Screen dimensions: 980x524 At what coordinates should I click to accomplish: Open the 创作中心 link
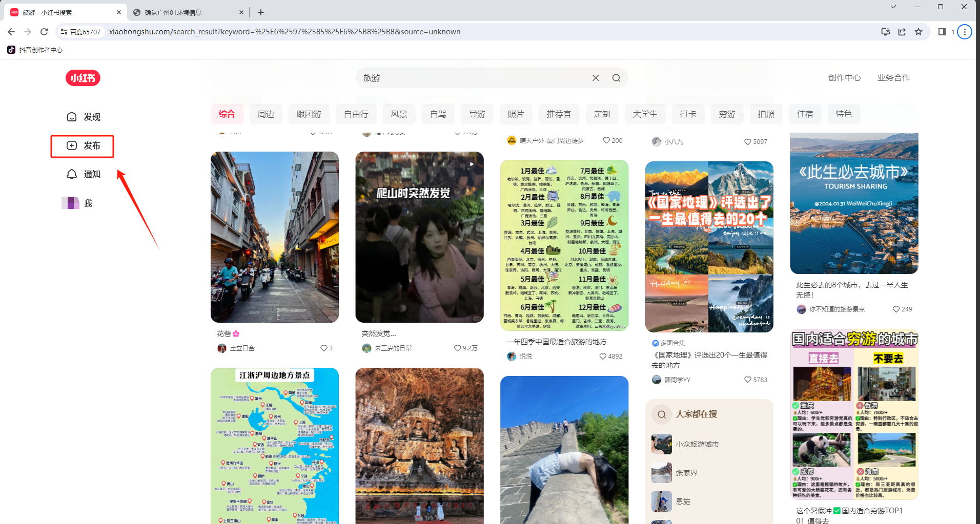[x=844, y=78]
